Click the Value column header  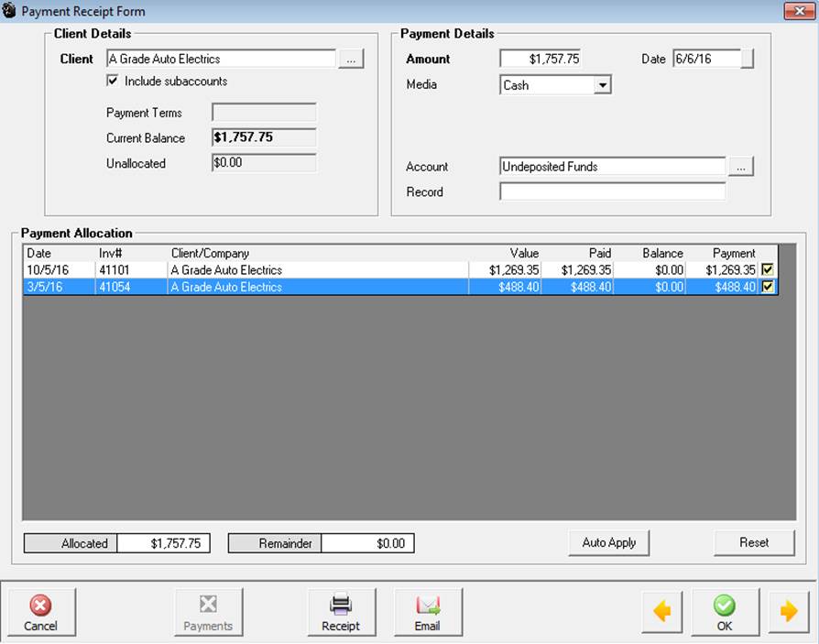point(505,253)
